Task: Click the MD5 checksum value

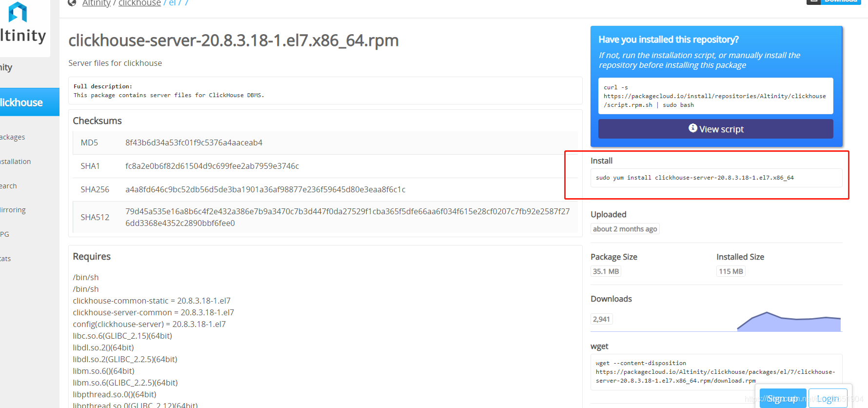Action: (194, 143)
